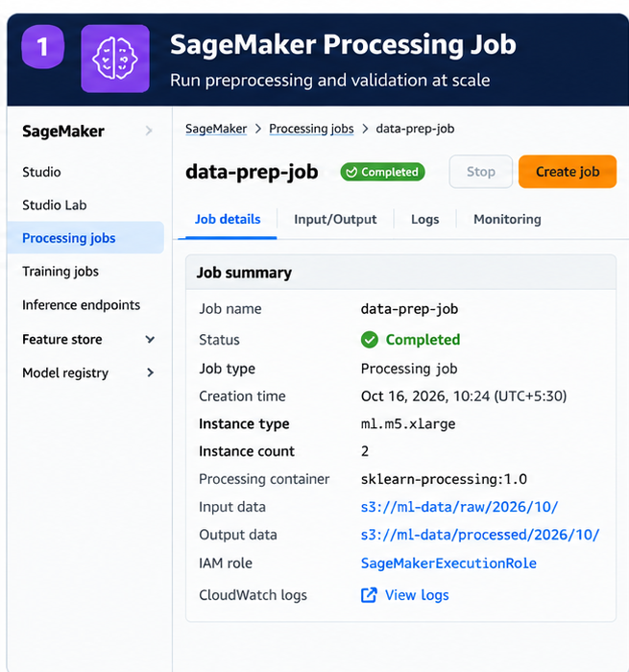Click the Creation time label
This screenshot has width=629, height=672.
[242, 396]
